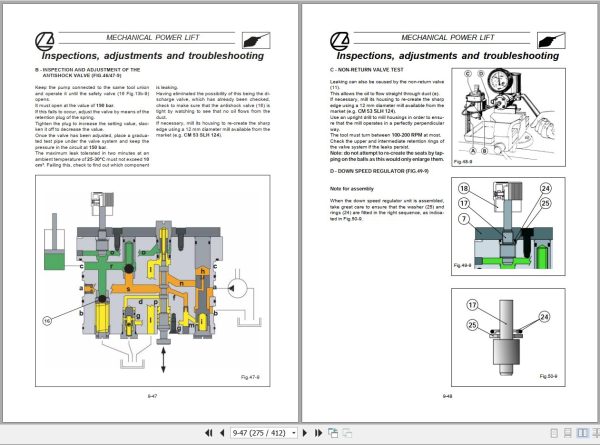The height and width of the screenshot is (445, 600).
Task: Select the two-page side-by-side view
Action: pyautogui.click(x=582, y=433)
